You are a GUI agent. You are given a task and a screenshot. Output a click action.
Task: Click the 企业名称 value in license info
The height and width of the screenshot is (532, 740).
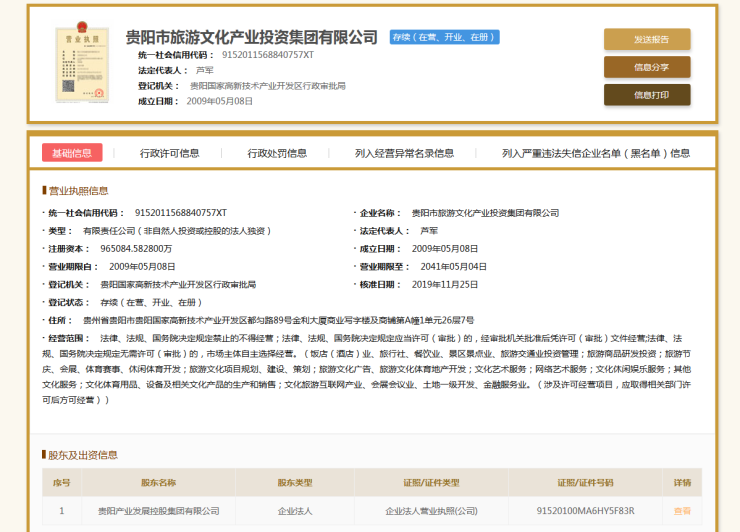pyautogui.click(x=485, y=213)
